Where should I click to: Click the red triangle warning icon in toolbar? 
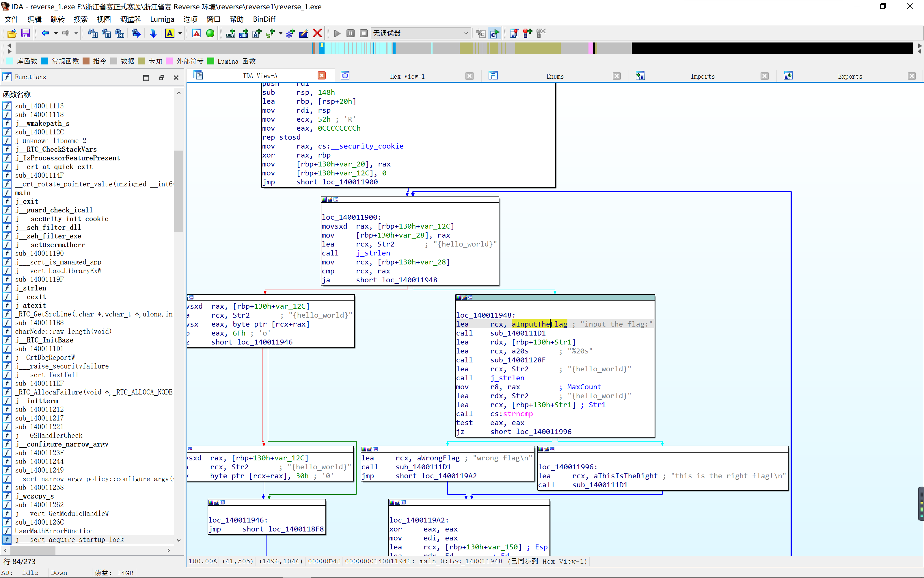[197, 33]
